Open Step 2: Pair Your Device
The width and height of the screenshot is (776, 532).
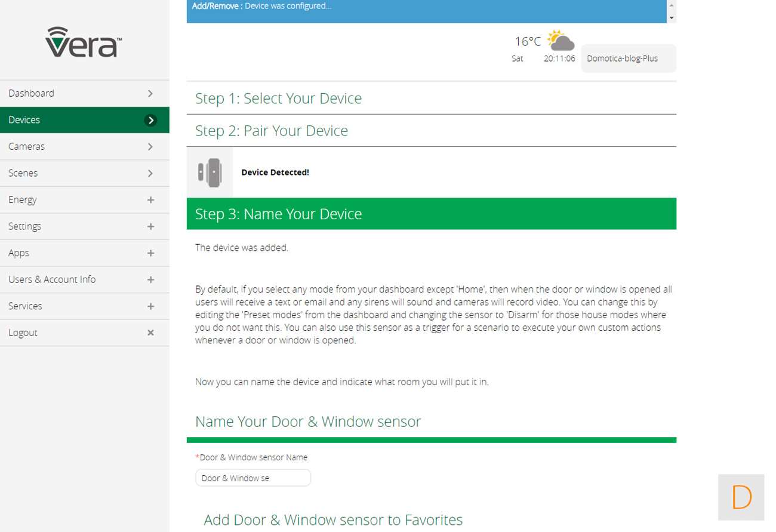271,131
